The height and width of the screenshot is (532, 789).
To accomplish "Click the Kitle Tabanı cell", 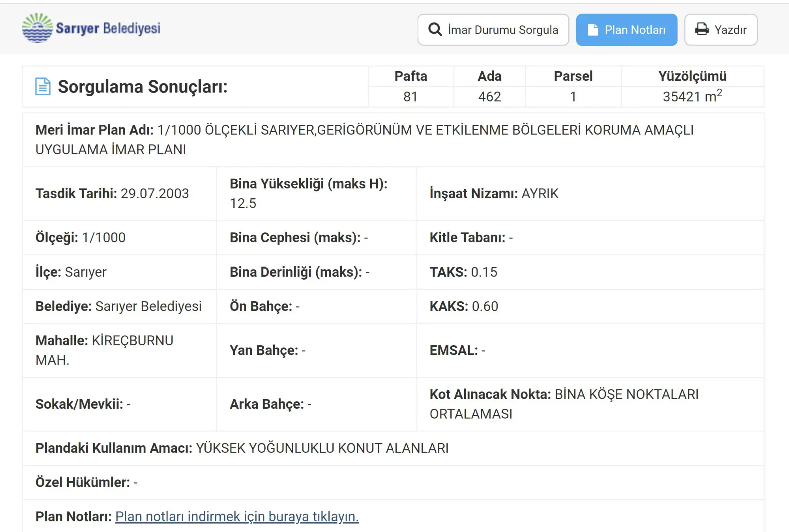I will pyautogui.click(x=590, y=238).
